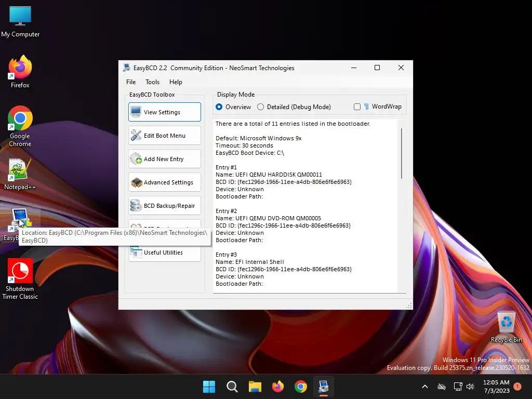Click 'Name: UEFI QEMU HARDDISK QM00011' line

(x=269, y=175)
